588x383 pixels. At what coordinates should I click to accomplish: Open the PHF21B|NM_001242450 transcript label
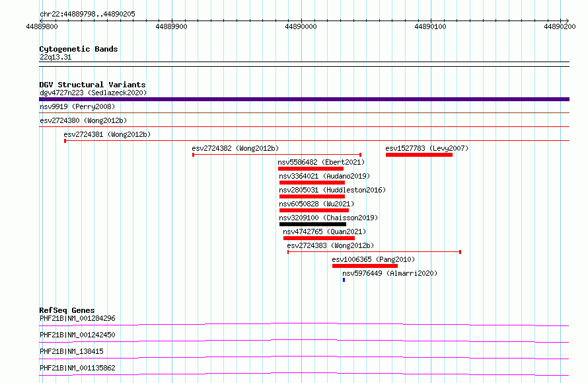pyautogui.click(x=77, y=335)
